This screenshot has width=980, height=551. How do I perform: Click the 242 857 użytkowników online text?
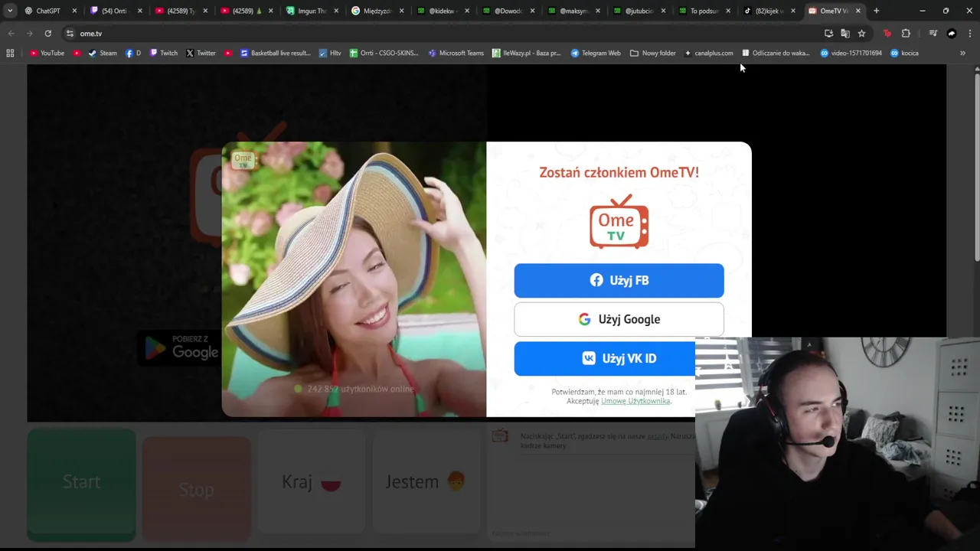click(360, 389)
